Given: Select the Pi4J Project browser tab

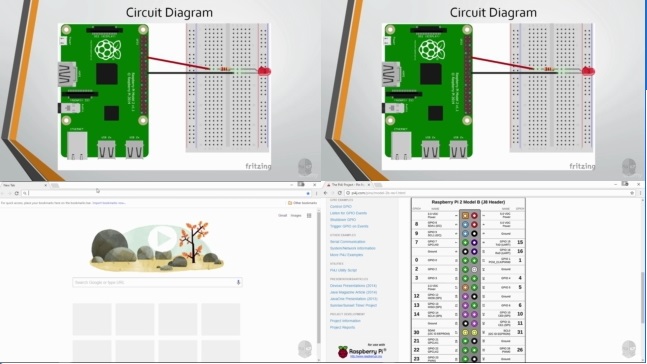Looking at the screenshot, I should [x=348, y=185].
